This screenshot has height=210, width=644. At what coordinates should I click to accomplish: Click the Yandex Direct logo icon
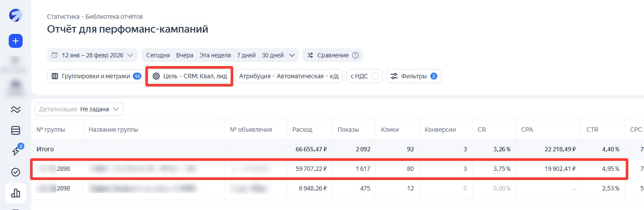point(16,15)
